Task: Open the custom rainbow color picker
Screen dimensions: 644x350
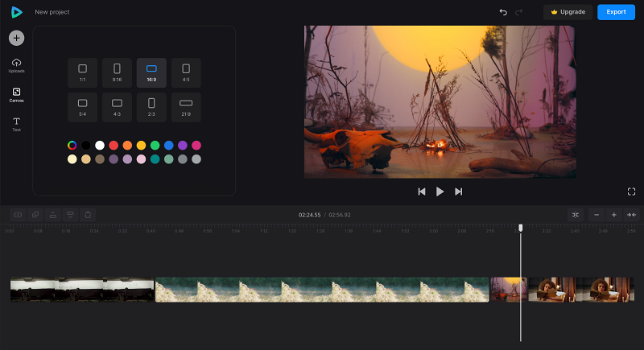Action: 72,146
